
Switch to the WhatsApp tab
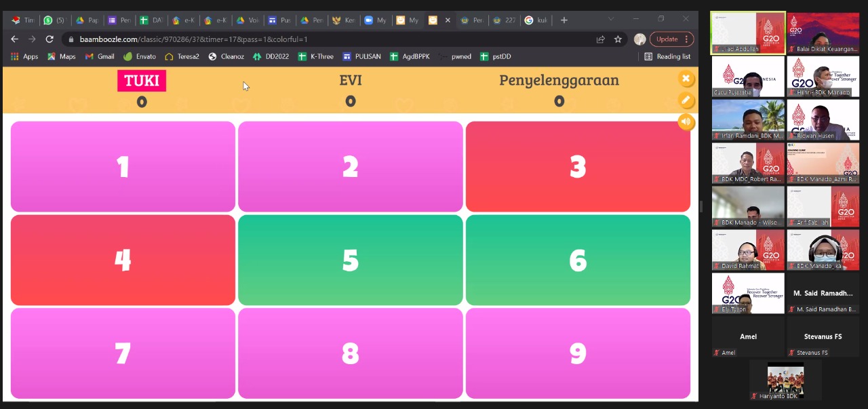pyautogui.click(x=54, y=20)
